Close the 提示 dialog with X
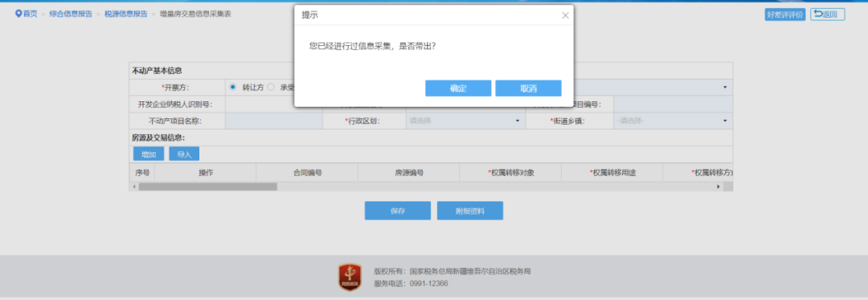The width and height of the screenshot is (868, 300). (x=565, y=15)
